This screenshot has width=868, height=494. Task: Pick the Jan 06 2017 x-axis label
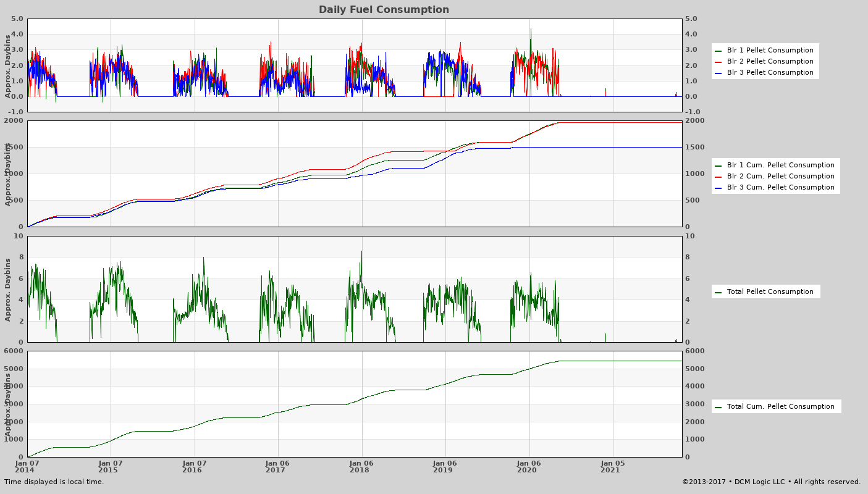pos(278,466)
